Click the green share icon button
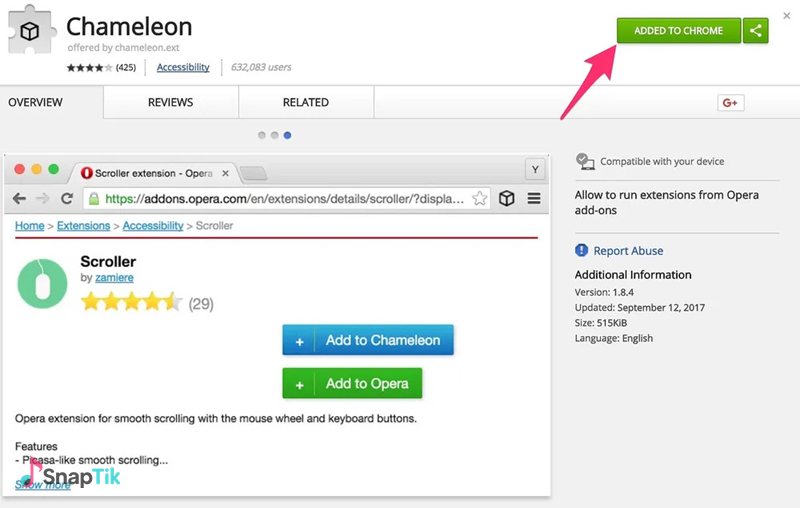Viewport: 800px width, 508px height. [756, 31]
